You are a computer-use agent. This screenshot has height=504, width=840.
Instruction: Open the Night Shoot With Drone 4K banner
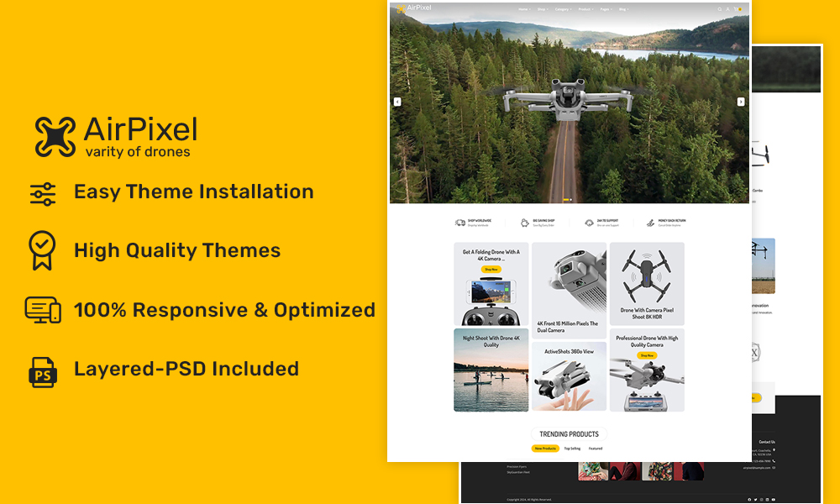491,370
